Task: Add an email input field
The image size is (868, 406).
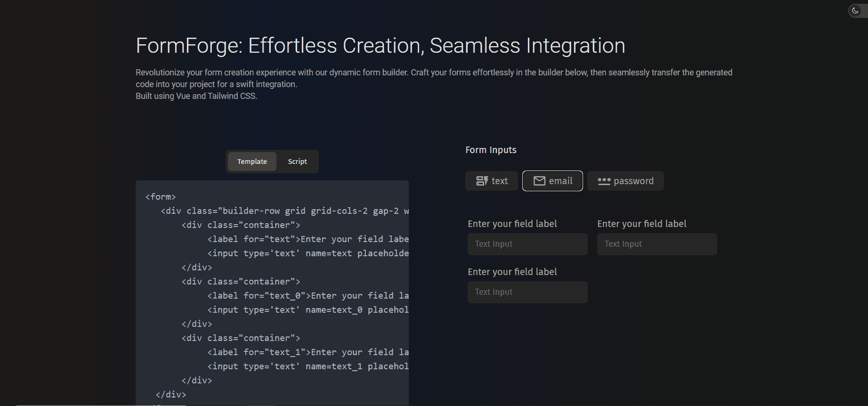Action: coord(552,181)
